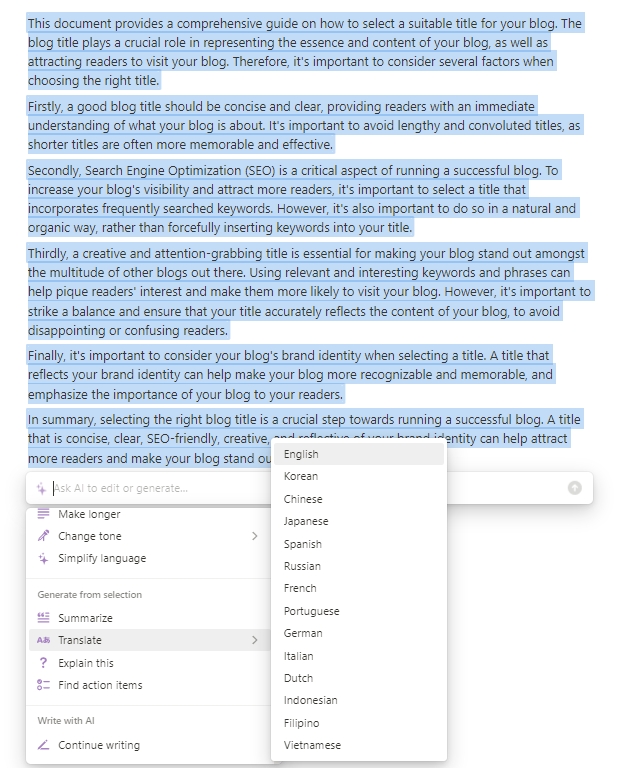Click the Make longer lines icon
The height and width of the screenshot is (768, 637).
click(43, 514)
